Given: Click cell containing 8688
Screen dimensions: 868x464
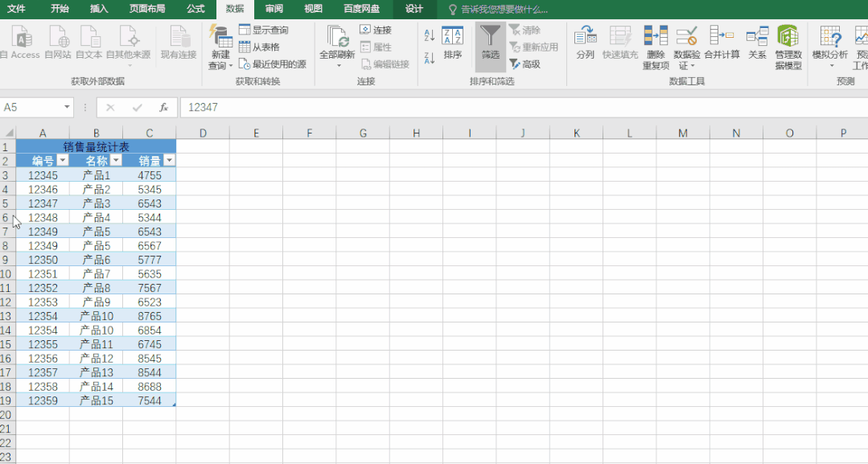Looking at the screenshot, I should click(x=150, y=387).
